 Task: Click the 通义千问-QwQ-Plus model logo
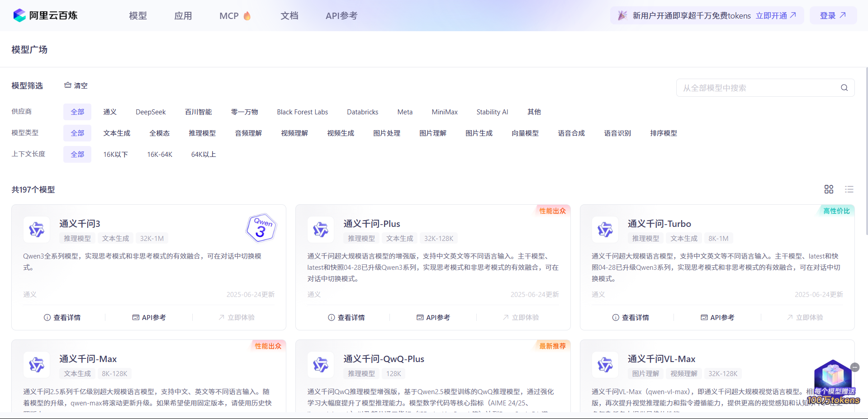click(x=321, y=365)
